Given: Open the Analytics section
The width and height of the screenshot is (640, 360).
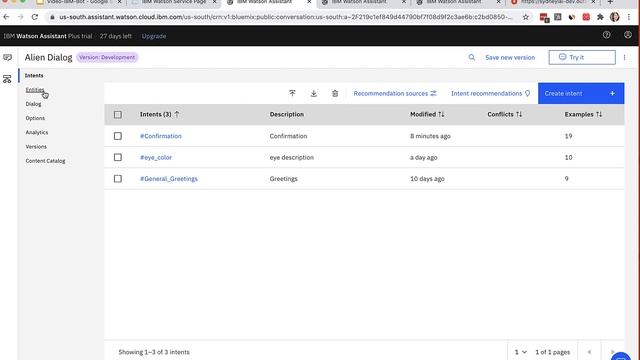Looking at the screenshot, I should pyautogui.click(x=37, y=132).
